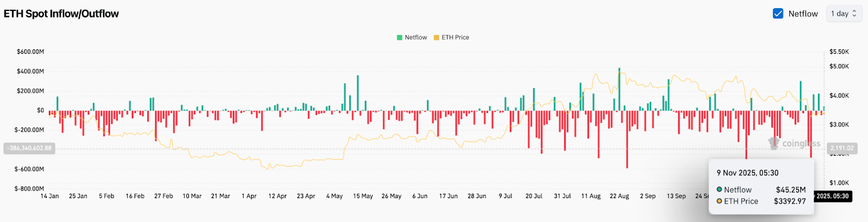Click the -386,340,602.88 crosshair value label

click(x=29, y=148)
